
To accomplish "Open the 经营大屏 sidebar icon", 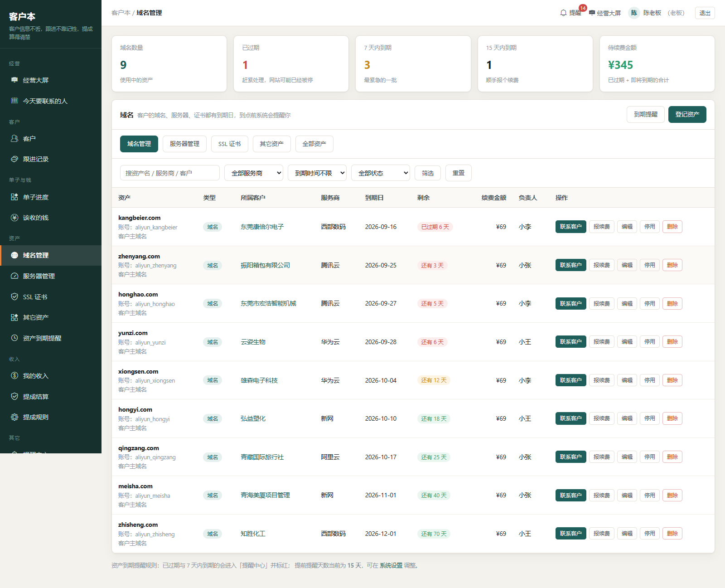I will pos(14,80).
